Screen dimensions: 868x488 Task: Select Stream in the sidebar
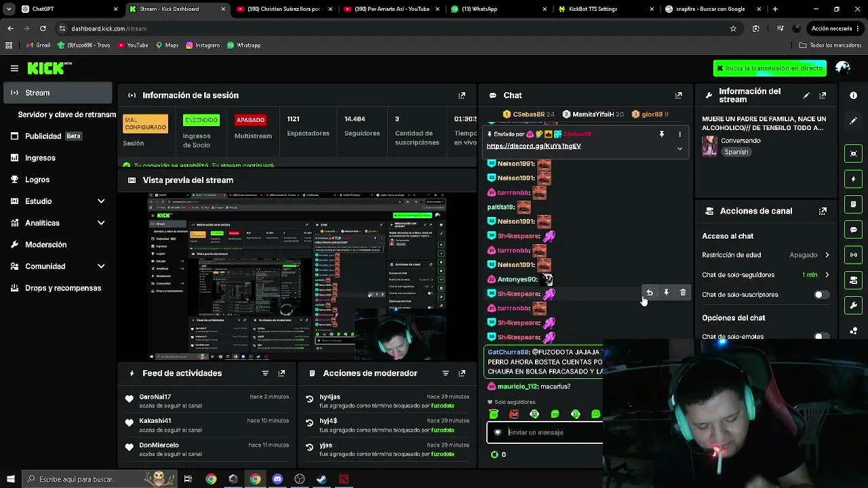(58, 93)
